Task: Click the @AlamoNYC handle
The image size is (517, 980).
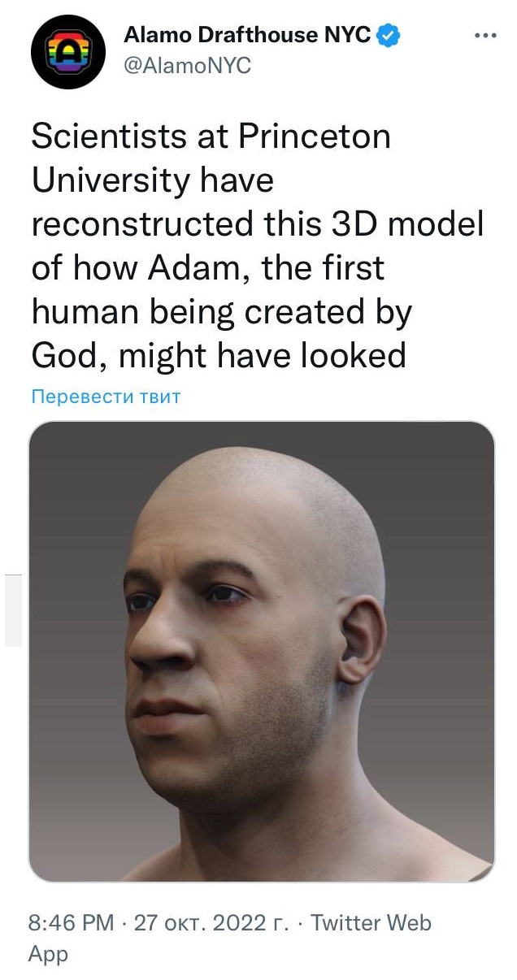Action: point(187,67)
